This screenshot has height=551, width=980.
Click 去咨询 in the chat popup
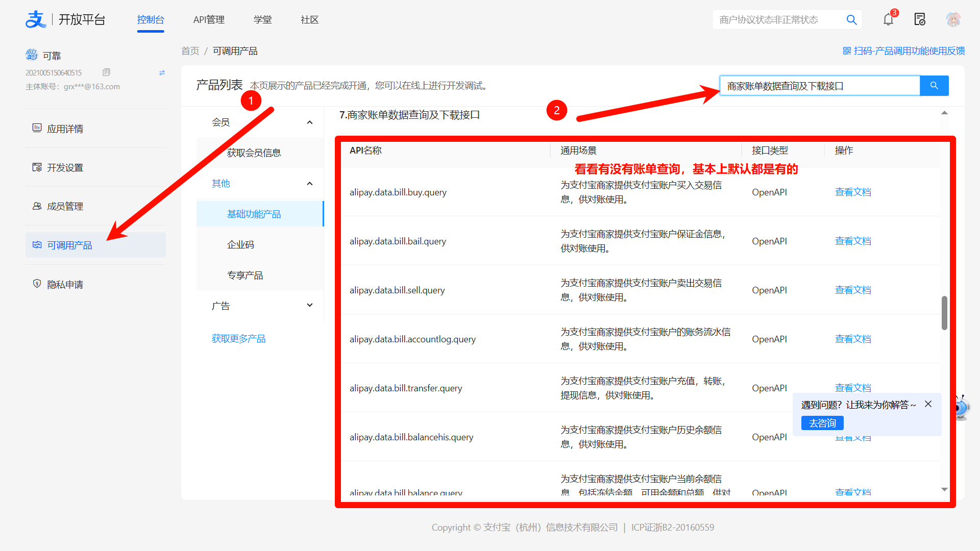[822, 423]
